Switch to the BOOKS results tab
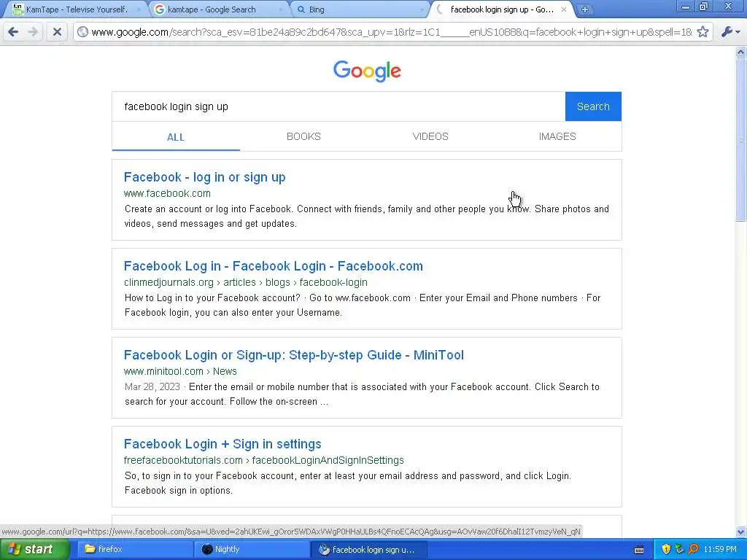Image resolution: width=747 pixels, height=560 pixels. pos(303,136)
